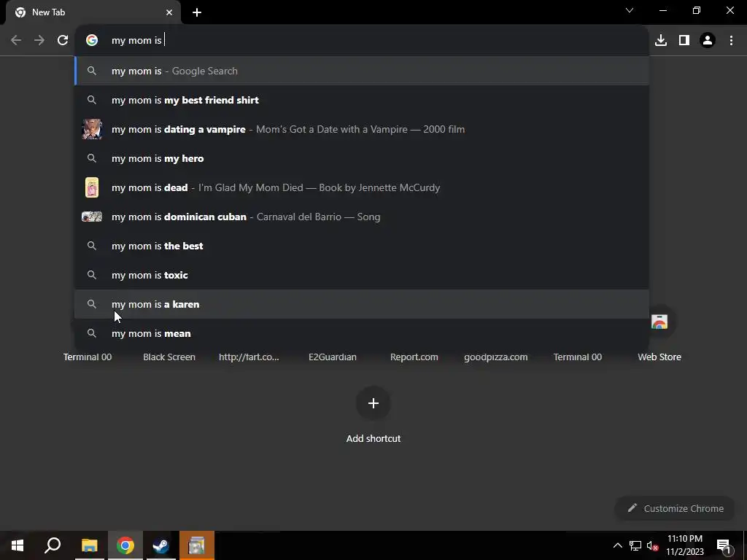
Task: Open the Black Screen shortcut
Action: pyautogui.click(x=169, y=357)
